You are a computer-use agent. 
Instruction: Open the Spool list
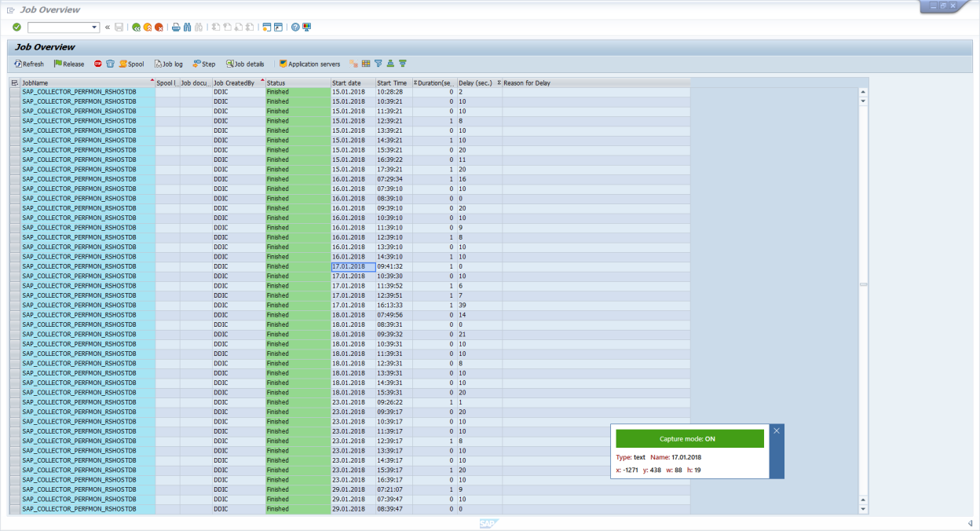131,64
